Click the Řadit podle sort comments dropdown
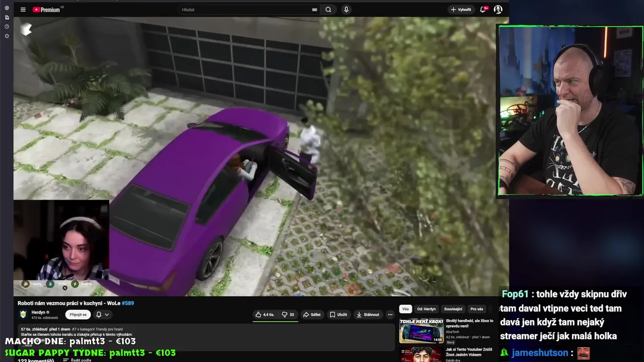 tap(77, 360)
